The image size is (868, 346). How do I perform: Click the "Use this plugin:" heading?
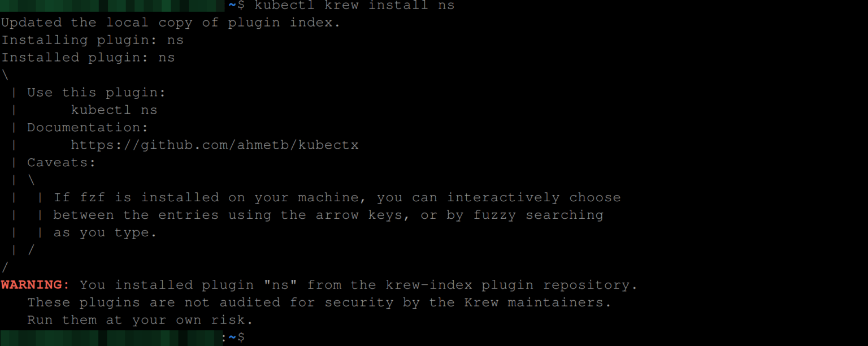(x=96, y=93)
